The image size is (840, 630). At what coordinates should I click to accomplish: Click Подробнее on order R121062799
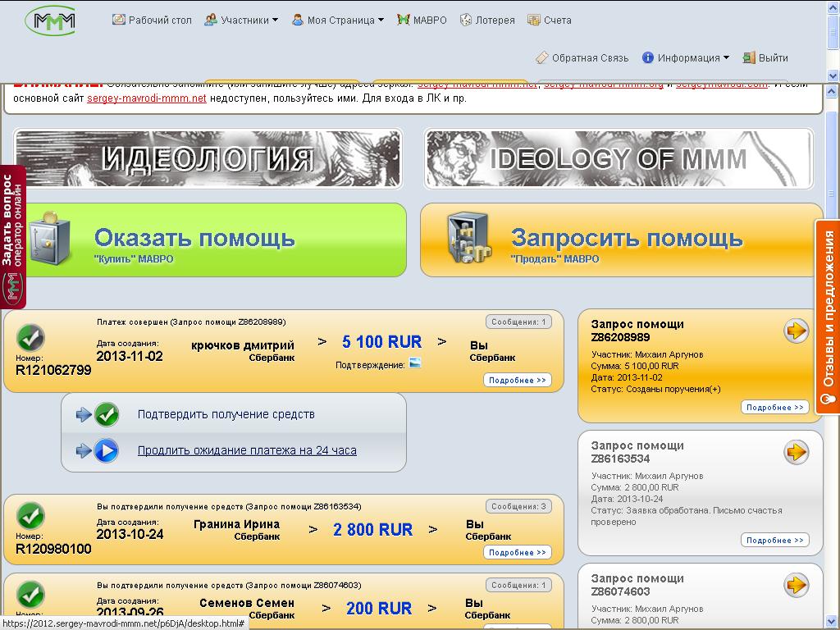point(517,380)
